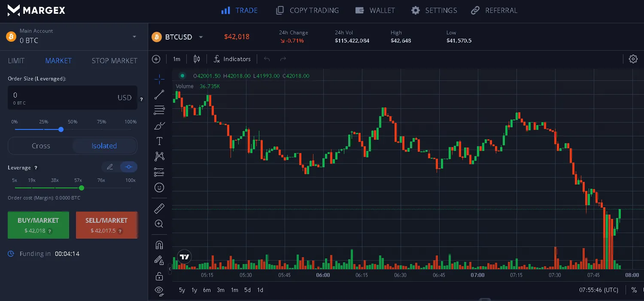644x301 pixels.
Task: Open the 1m timeframe interval dropdown
Action: pos(176,59)
